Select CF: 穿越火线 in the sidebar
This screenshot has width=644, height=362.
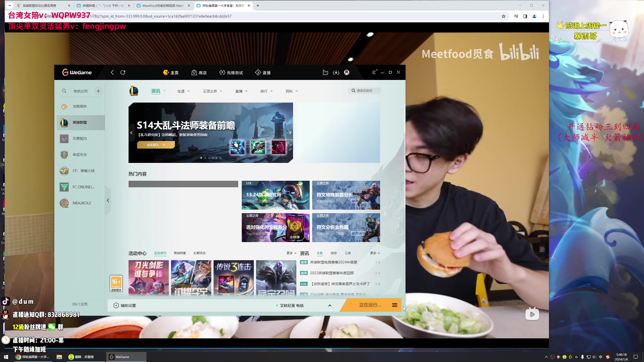(x=80, y=171)
